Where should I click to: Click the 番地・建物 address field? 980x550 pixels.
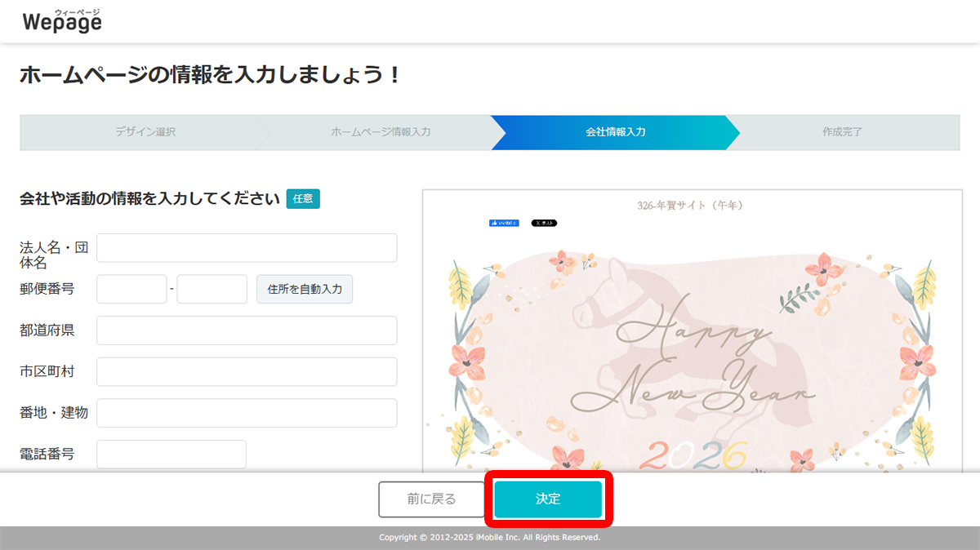pos(247,412)
